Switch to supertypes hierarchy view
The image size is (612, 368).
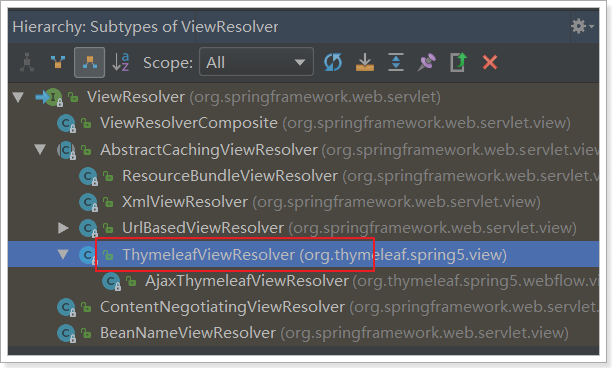[x=58, y=62]
